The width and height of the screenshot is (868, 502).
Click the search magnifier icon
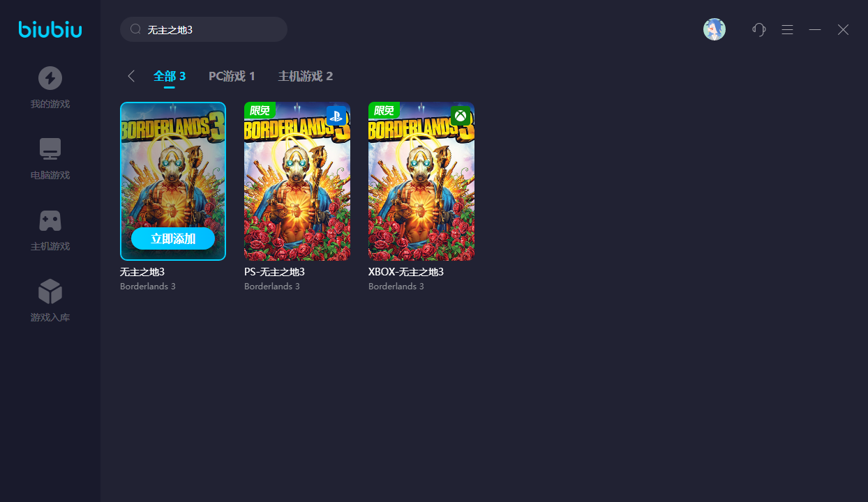click(135, 29)
